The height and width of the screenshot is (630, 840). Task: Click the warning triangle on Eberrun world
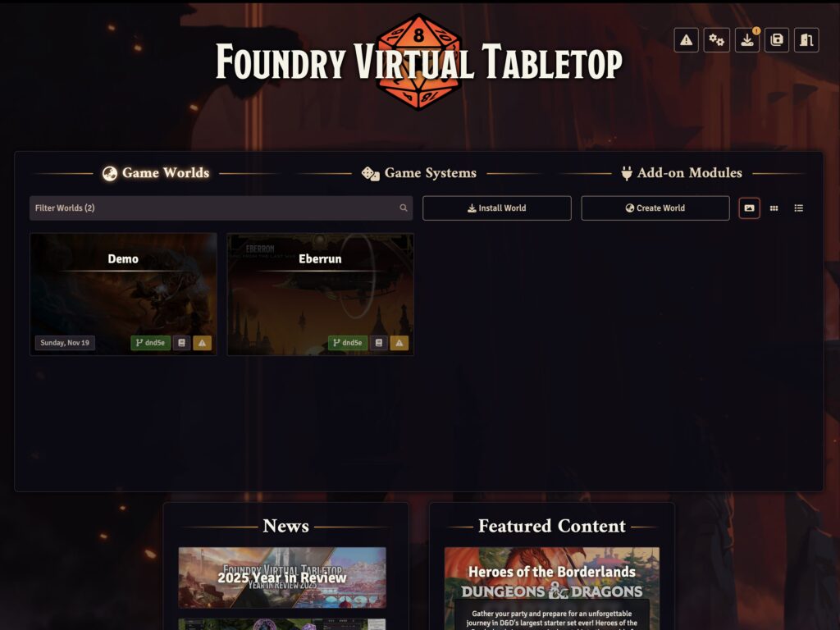pyautogui.click(x=399, y=343)
